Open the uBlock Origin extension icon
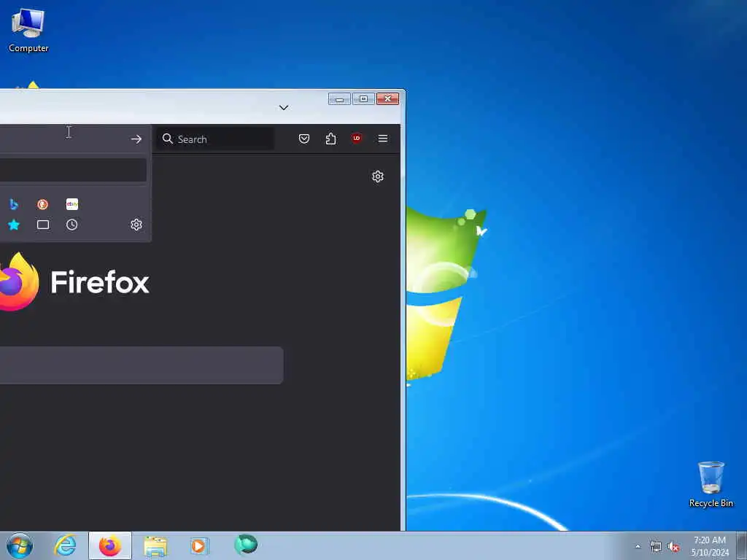The image size is (747, 560). [356, 138]
